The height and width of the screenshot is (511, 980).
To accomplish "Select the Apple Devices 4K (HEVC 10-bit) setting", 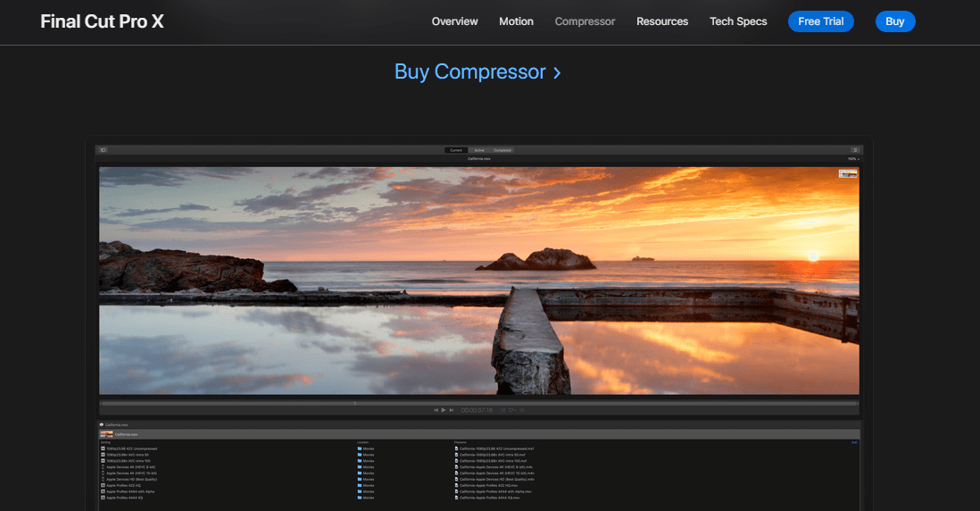I will pos(129,473).
